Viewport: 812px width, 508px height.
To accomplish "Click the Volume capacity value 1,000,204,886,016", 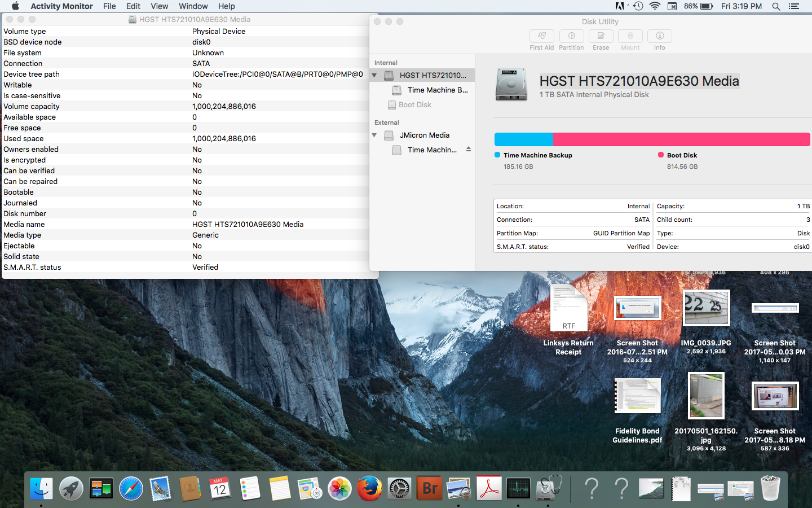I will (x=224, y=106).
